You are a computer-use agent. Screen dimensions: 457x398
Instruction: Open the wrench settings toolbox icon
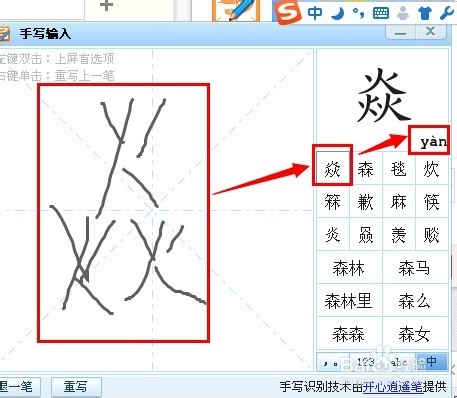(x=446, y=13)
